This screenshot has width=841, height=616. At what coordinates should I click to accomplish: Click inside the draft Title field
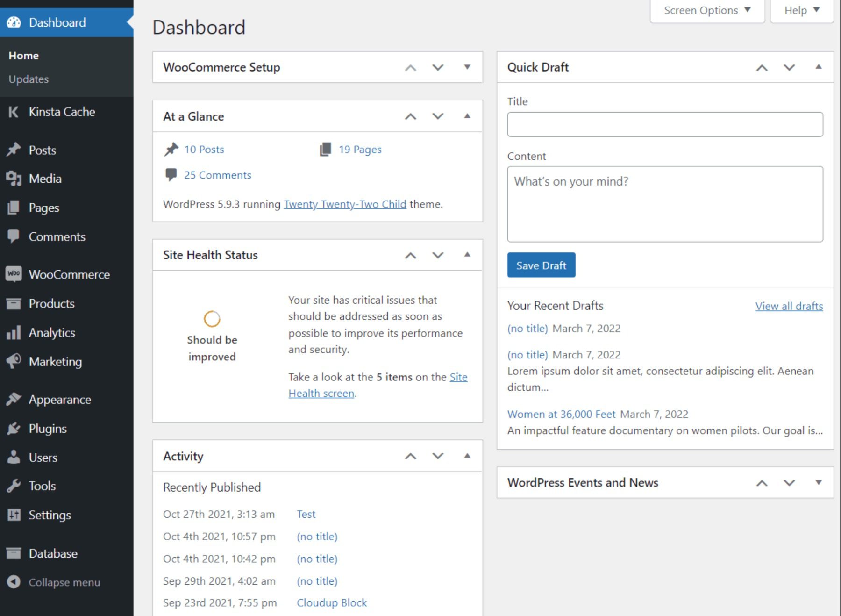664,124
